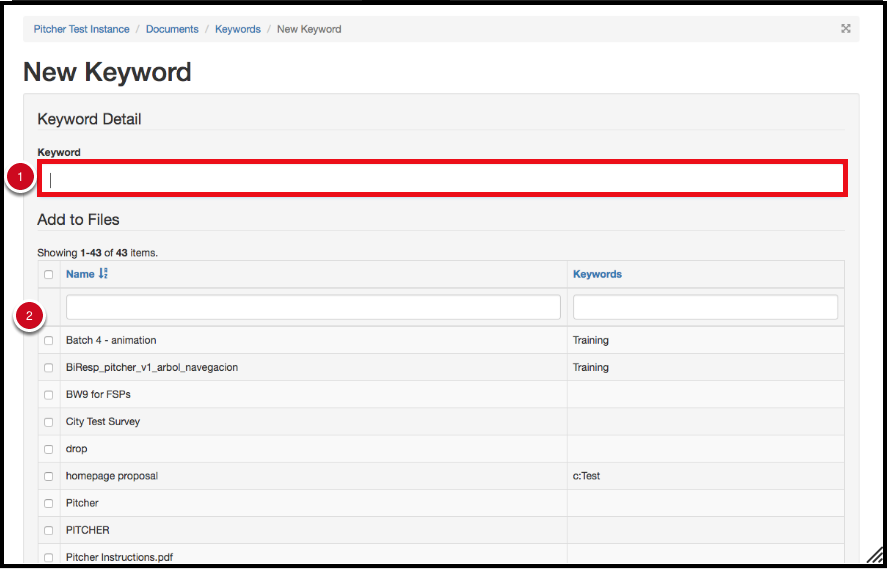Viewport: 887px width, 569px height.
Task: Check the box for Batch 4 - animation
Action: [x=48, y=341]
